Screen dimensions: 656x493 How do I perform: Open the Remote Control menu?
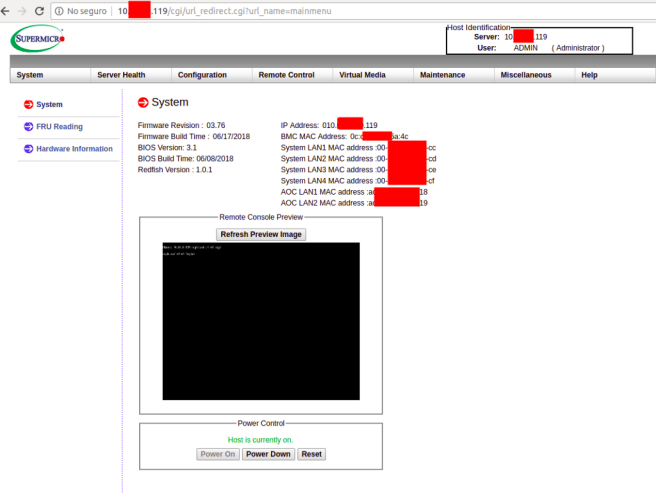click(x=286, y=75)
